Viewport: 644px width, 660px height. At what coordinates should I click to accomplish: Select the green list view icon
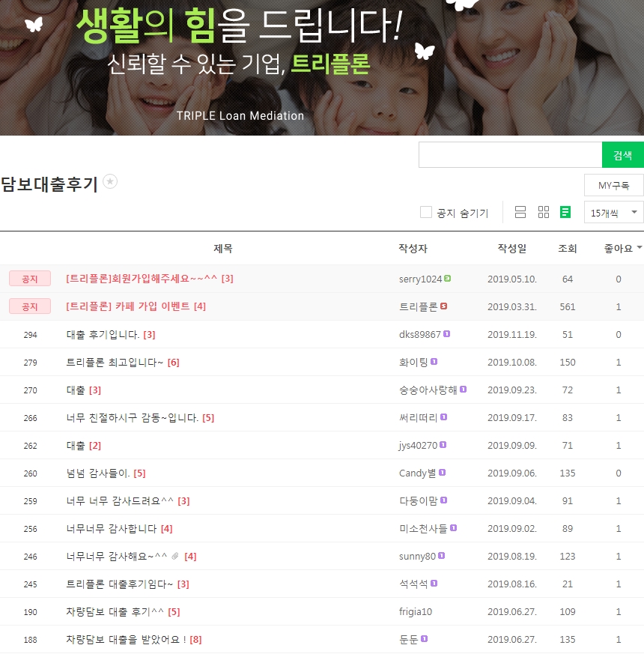(566, 212)
